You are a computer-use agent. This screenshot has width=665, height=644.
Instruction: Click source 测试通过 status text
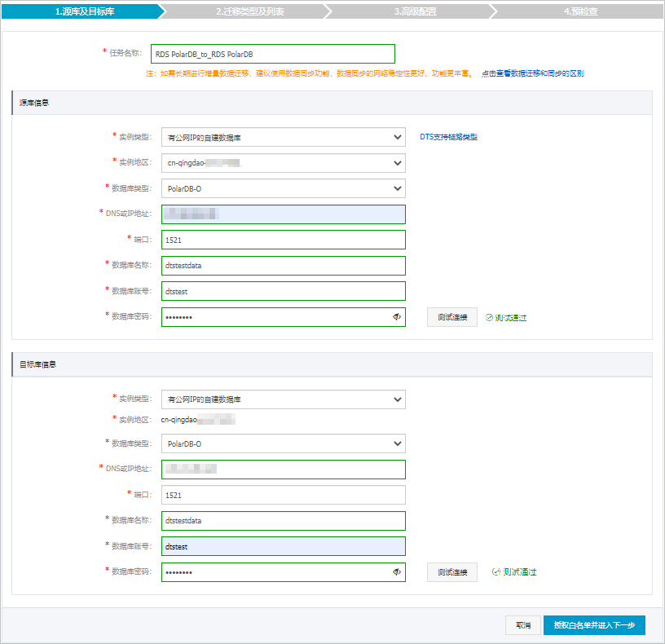click(510, 318)
